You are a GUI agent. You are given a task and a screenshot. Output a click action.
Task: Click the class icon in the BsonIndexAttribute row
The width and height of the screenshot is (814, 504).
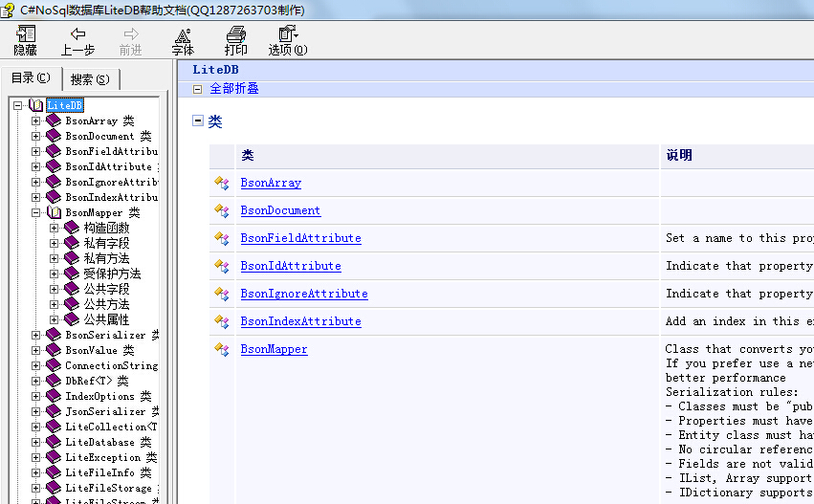click(x=222, y=321)
